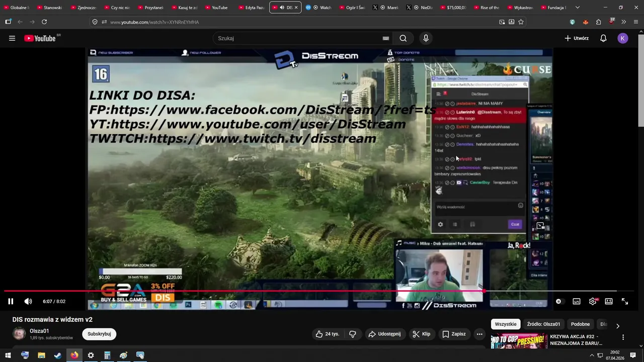List all tabs dropdown arrow
This screenshot has height=362, width=644.
pos(577,8)
